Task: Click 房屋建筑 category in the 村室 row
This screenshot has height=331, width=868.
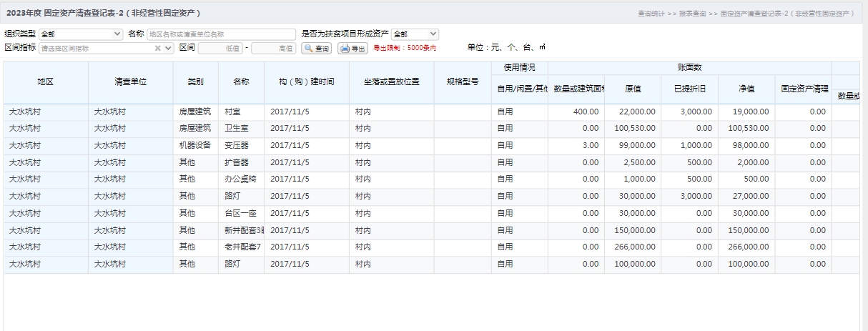Action: point(196,112)
